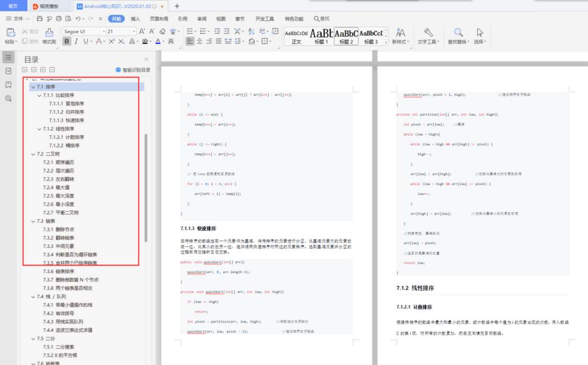588x365 pixels.
Task: Apply subscript formatting (X₂)
Action: [121, 41]
